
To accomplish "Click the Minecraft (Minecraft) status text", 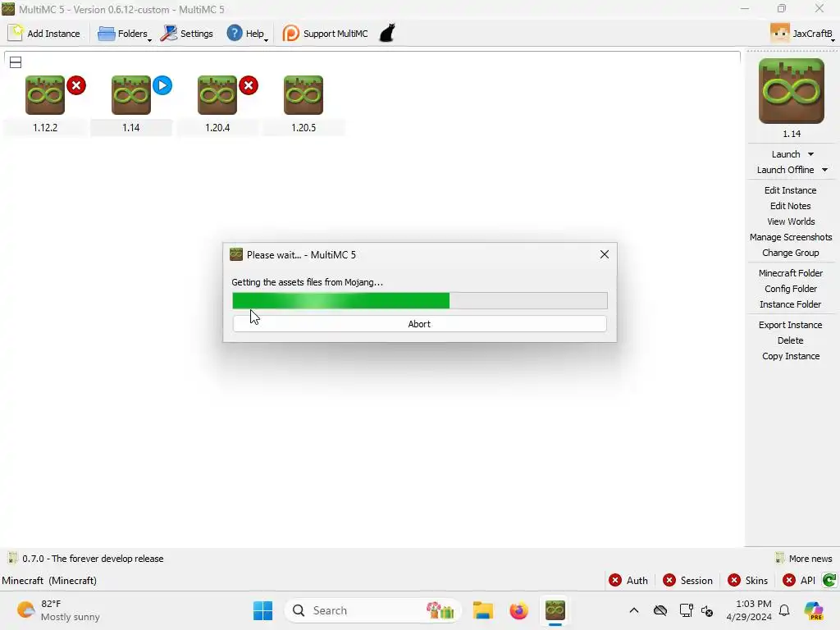I will pyautogui.click(x=49, y=580).
